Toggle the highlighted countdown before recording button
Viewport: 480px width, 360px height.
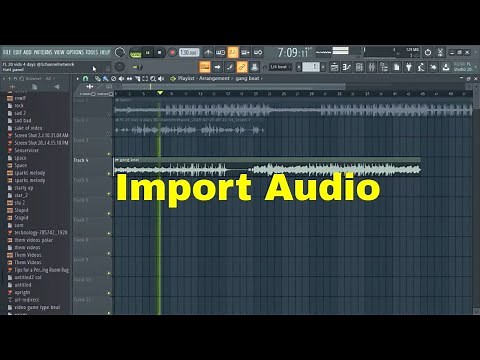(x=233, y=52)
